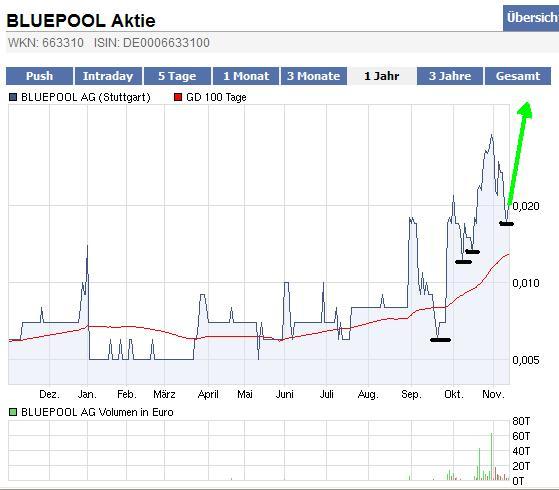The image size is (559, 490).
Task: Click the BLUEPOOL AG (Stuttgart) legend label
Action: point(86,97)
